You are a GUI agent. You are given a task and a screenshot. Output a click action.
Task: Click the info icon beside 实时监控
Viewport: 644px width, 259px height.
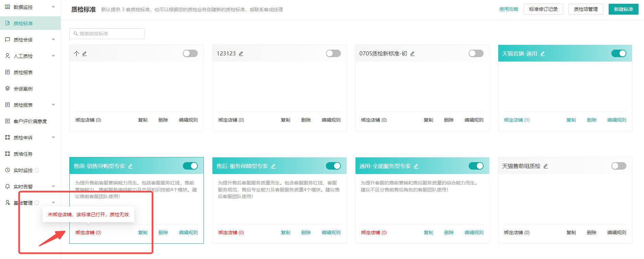[37, 170]
